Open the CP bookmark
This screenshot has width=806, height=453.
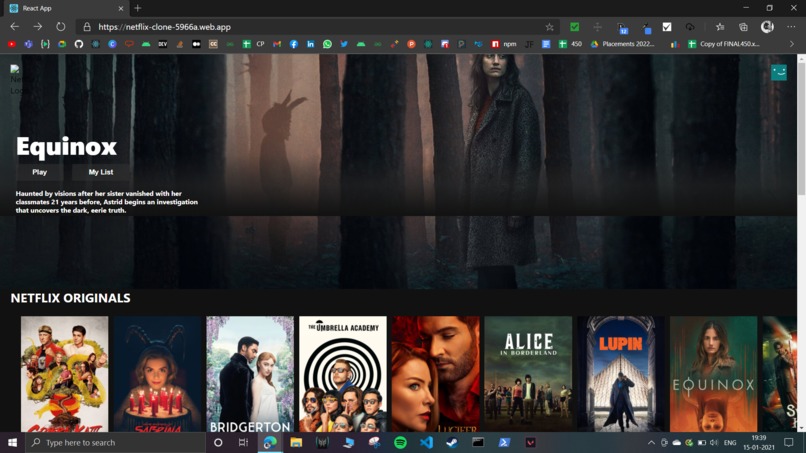point(254,44)
